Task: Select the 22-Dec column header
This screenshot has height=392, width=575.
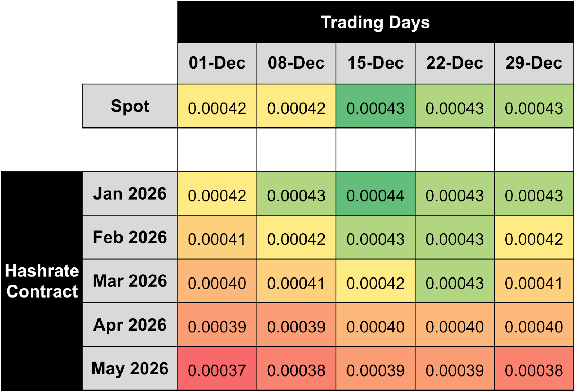Action: coord(455,63)
